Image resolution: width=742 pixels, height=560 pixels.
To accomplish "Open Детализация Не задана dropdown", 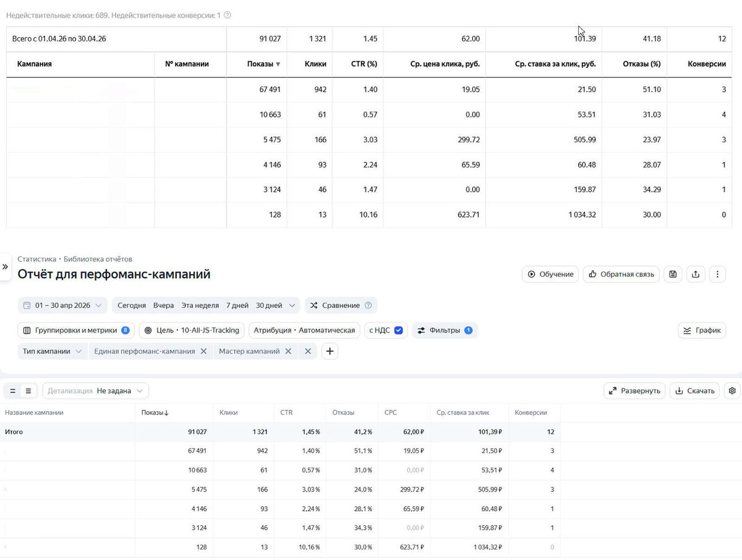I will tap(96, 391).
